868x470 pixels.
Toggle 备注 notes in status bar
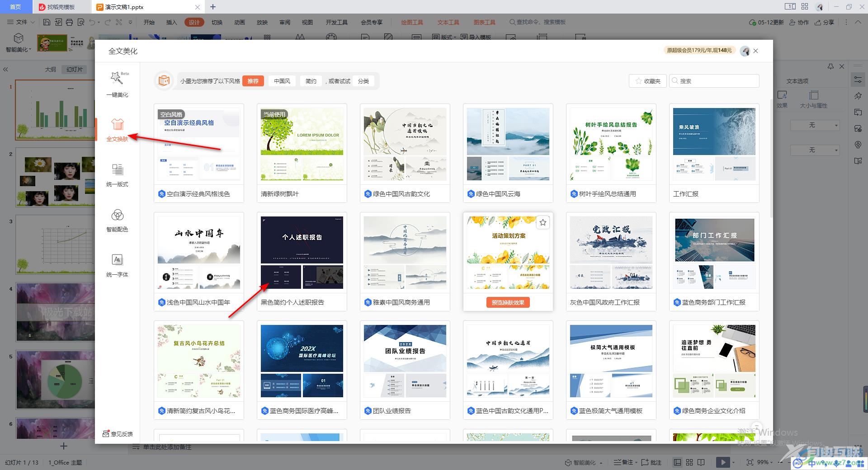[x=623, y=462]
